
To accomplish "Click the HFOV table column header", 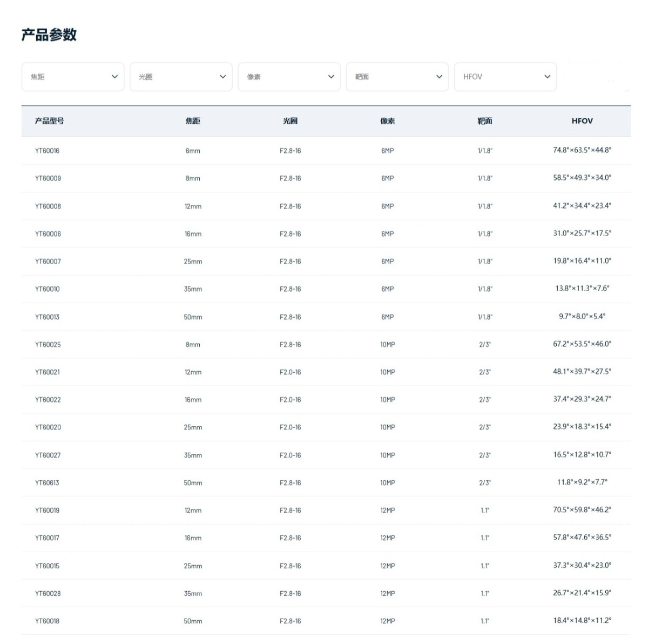I will (x=582, y=121).
